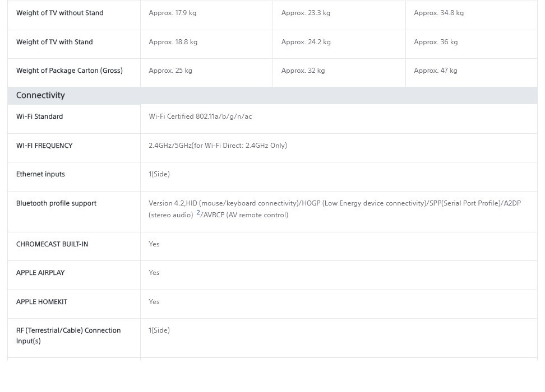Screen dimensions: 545x392
Task: Select the Connectivity section header
Action: [x=40, y=95]
